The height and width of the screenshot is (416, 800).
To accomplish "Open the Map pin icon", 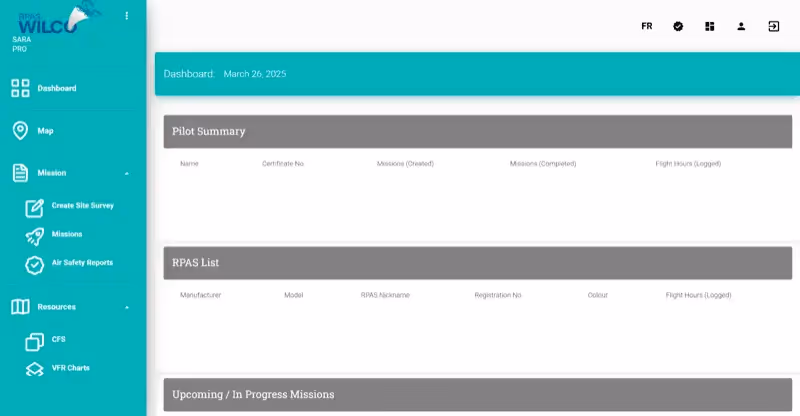I will pos(20,131).
